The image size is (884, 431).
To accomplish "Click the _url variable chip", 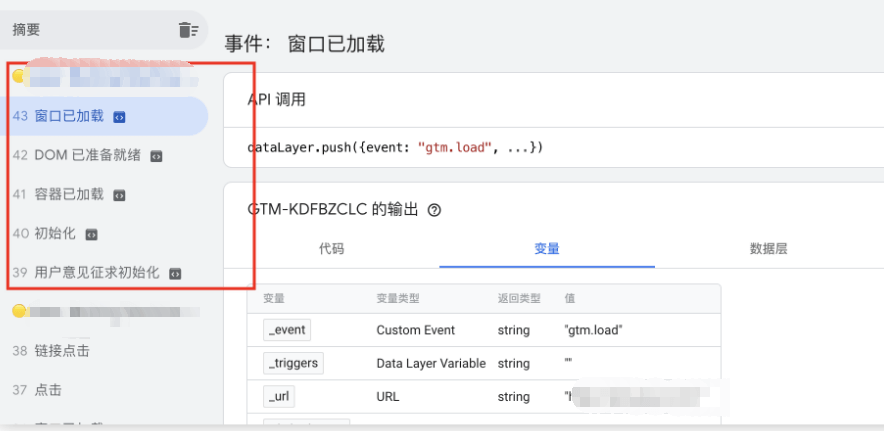I will 279,396.
